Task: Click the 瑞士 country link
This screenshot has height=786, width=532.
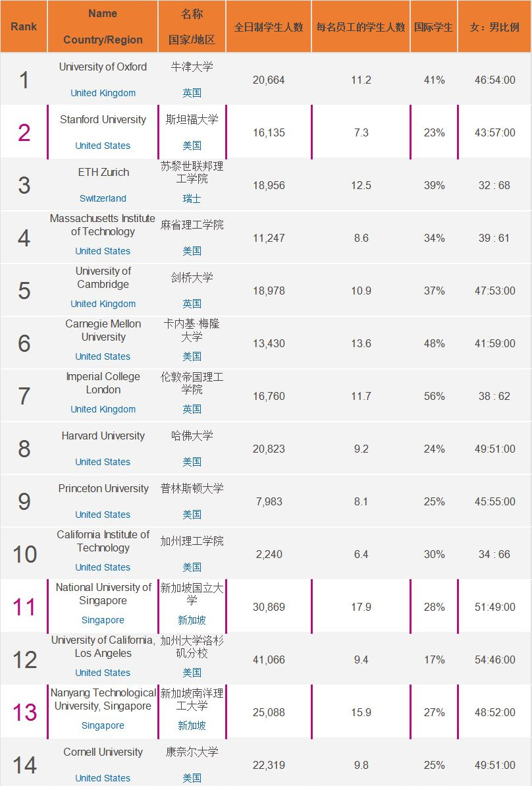Action: pos(192,198)
